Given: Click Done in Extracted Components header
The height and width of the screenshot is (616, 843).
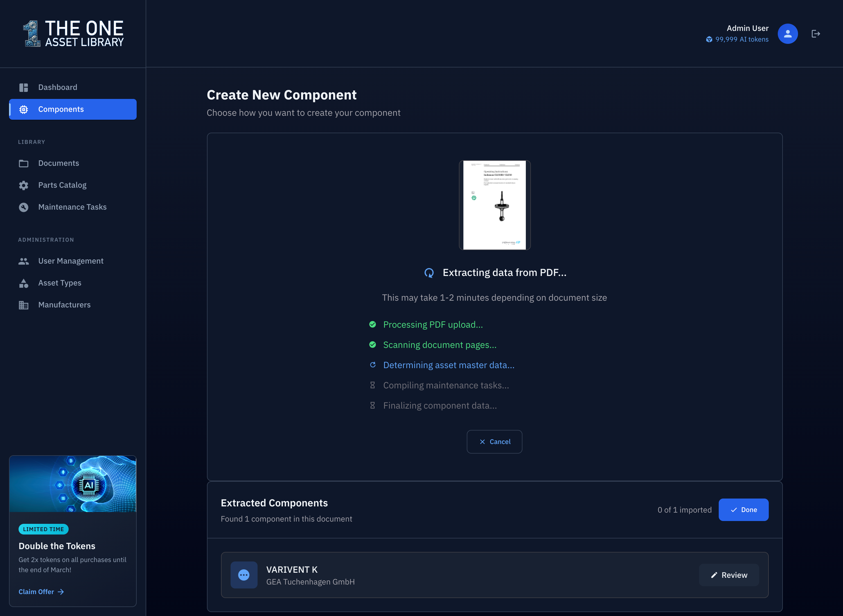Looking at the screenshot, I should [x=743, y=510].
